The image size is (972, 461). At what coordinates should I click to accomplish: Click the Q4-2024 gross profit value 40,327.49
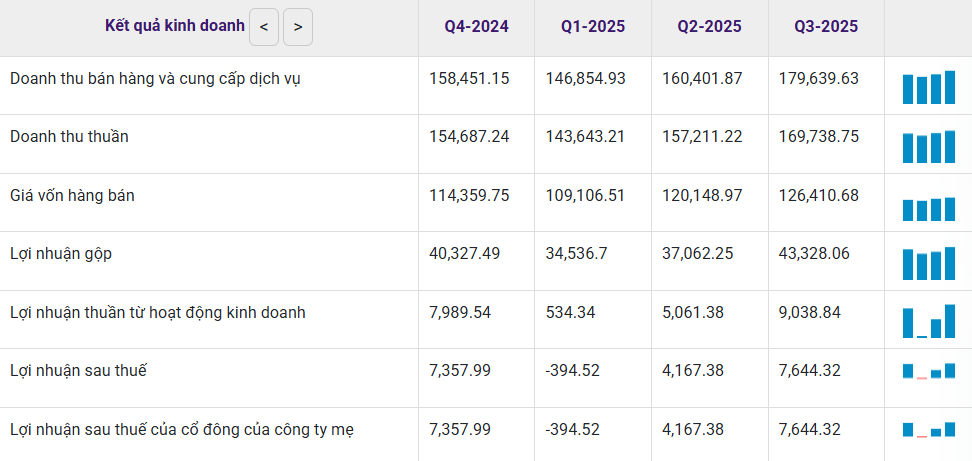point(469,254)
